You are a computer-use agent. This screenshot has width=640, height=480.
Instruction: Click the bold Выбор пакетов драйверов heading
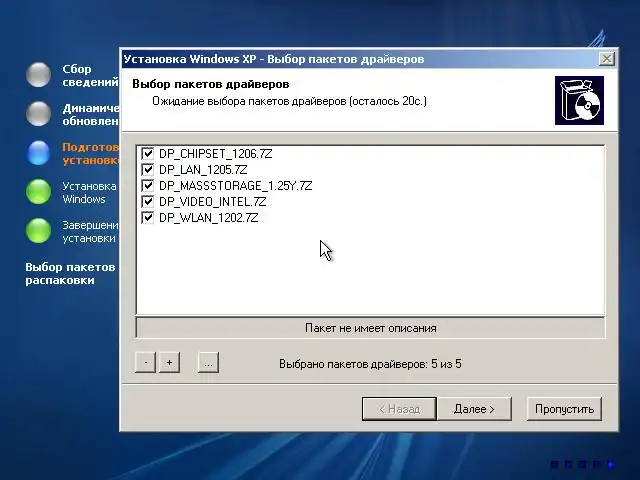pos(211,84)
